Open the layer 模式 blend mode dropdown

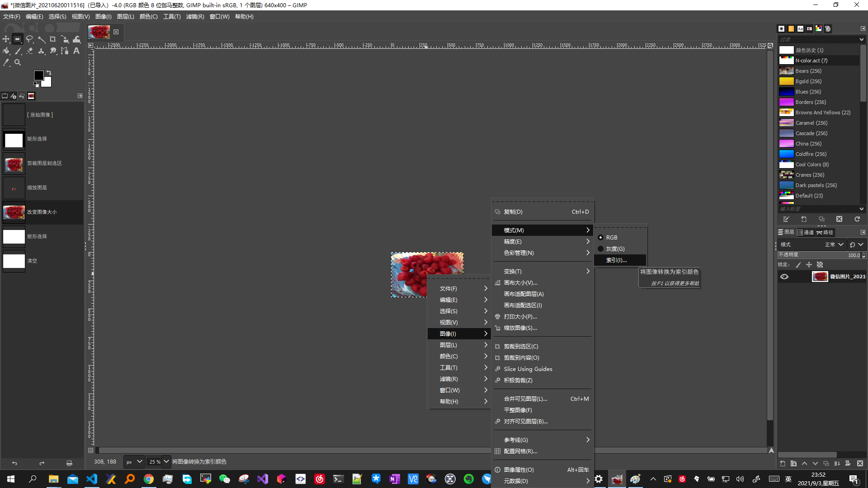click(x=835, y=244)
